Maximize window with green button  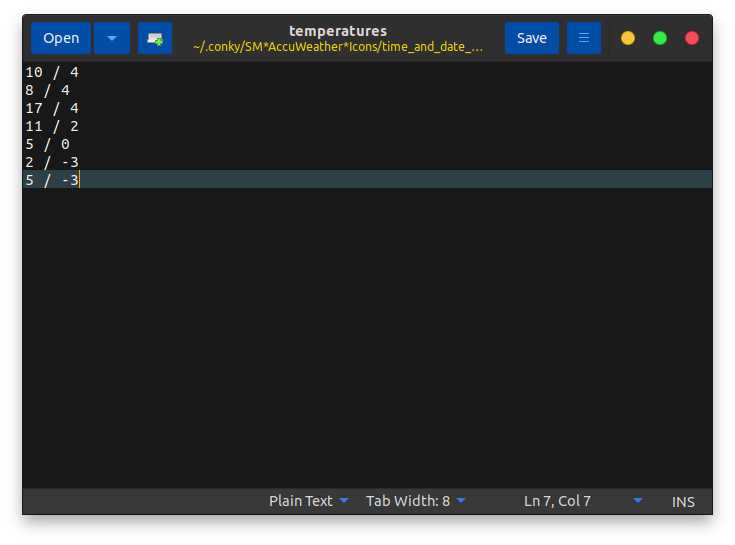pyautogui.click(x=660, y=38)
